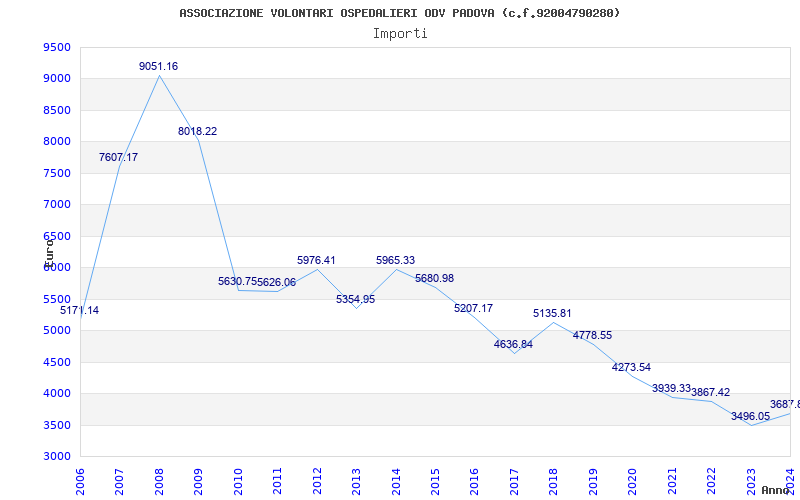Pick the 5207.17 data label

[x=473, y=308]
